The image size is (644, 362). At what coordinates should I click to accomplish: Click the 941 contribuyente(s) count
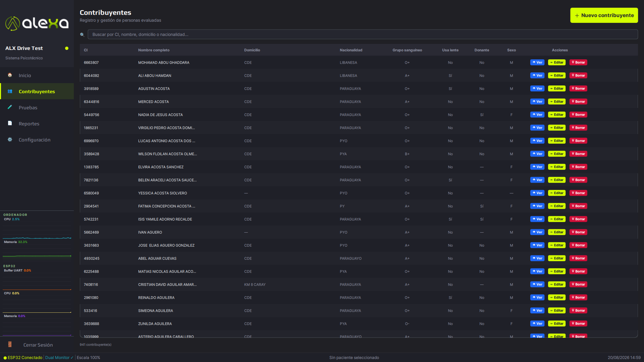click(96, 345)
